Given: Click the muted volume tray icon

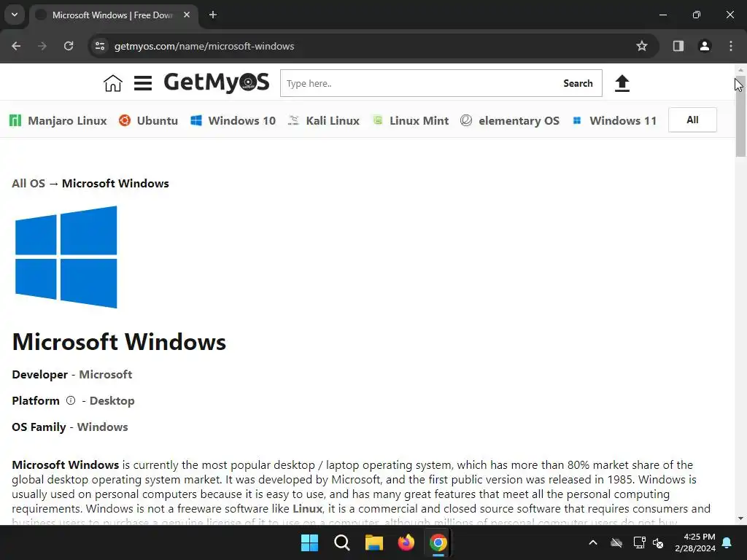Looking at the screenshot, I should click(658, 542).
